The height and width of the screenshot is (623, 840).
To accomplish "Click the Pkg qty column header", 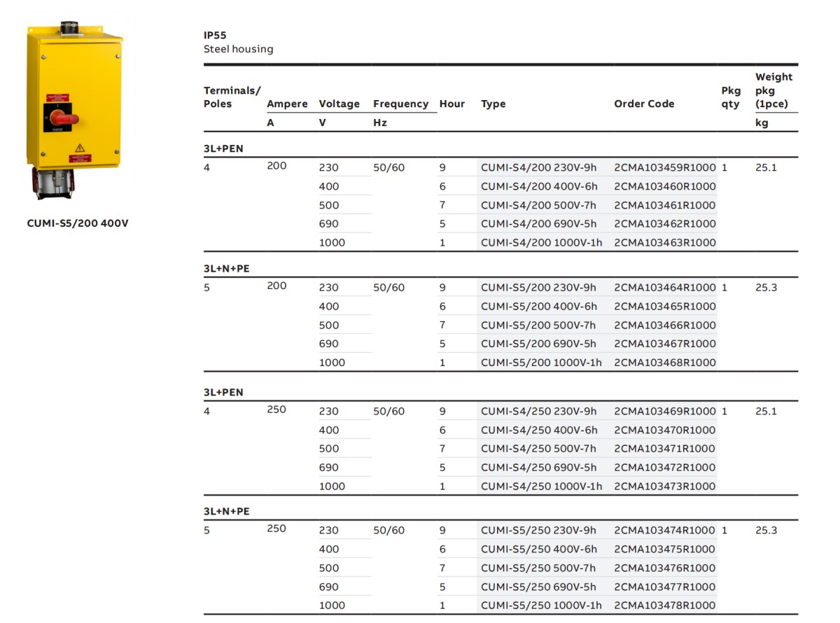I will click(x=731, y=97).
